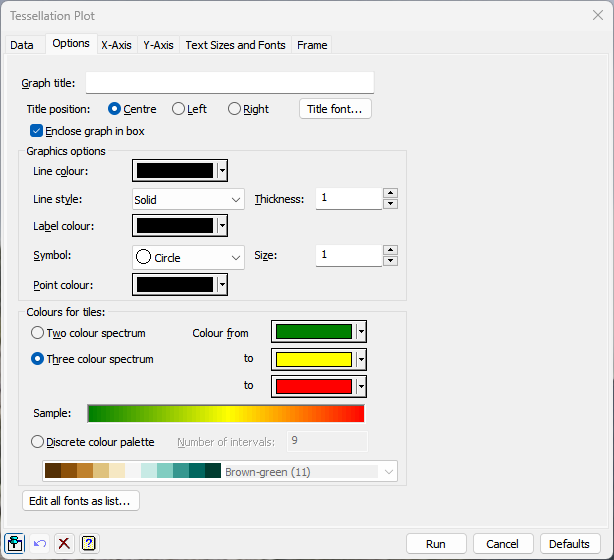This screenshot has width=614, height=560.
Task: Increase symbol Size with up arrow
Action: click(x=390, y=250)
